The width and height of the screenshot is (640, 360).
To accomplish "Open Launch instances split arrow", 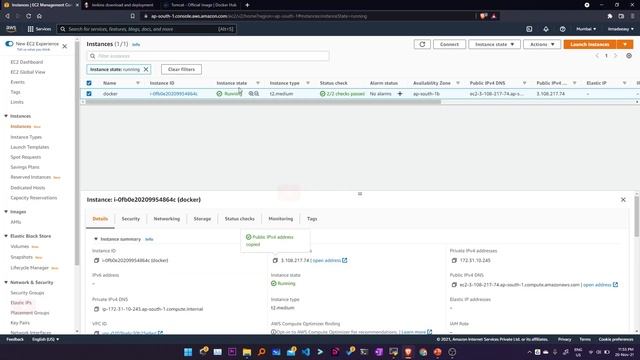I will (x=625, y=44).
